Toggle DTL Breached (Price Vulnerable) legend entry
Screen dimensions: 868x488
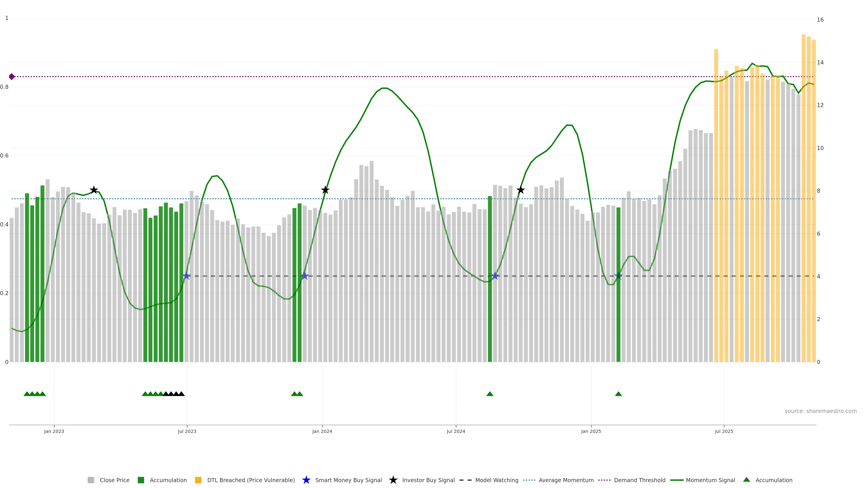point(251,480)
